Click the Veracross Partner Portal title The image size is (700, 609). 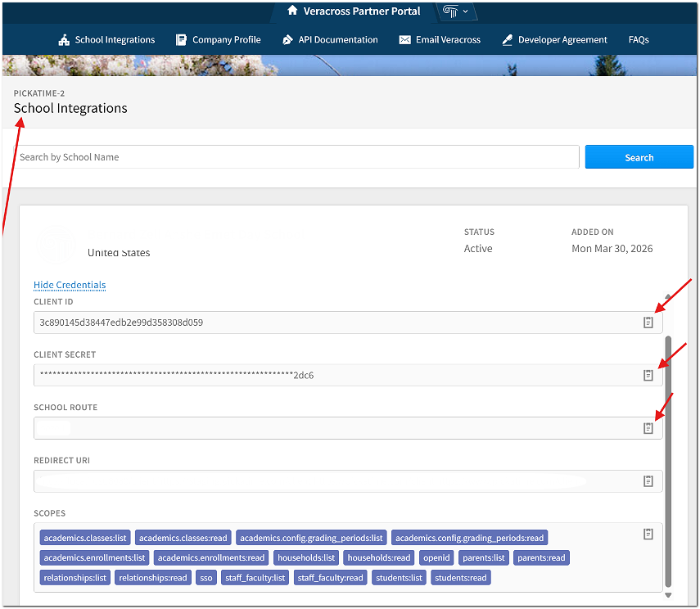[362, 11]
